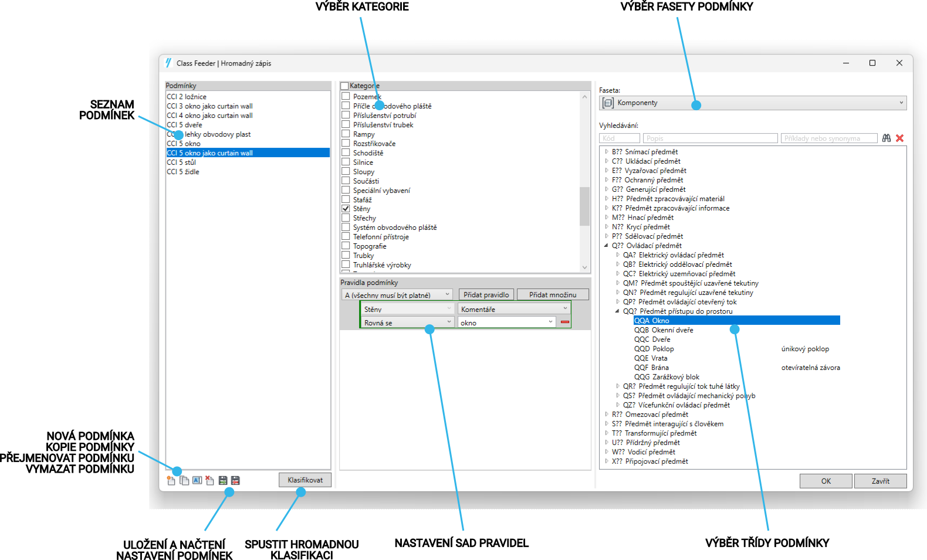Click the binoculars search icon
This screenshot has width=927, height=560.
coord(887,138)
